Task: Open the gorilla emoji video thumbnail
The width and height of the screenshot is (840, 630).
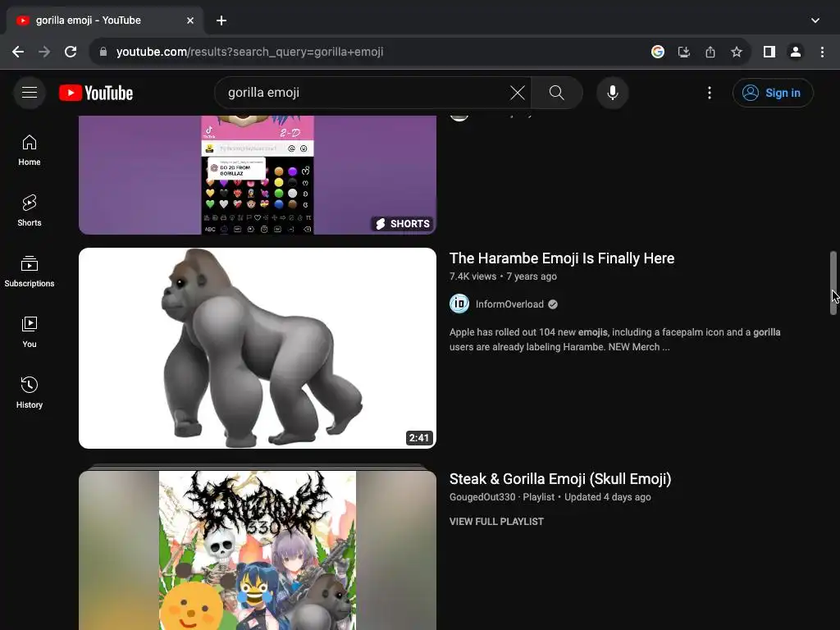Action: [258, 348]
